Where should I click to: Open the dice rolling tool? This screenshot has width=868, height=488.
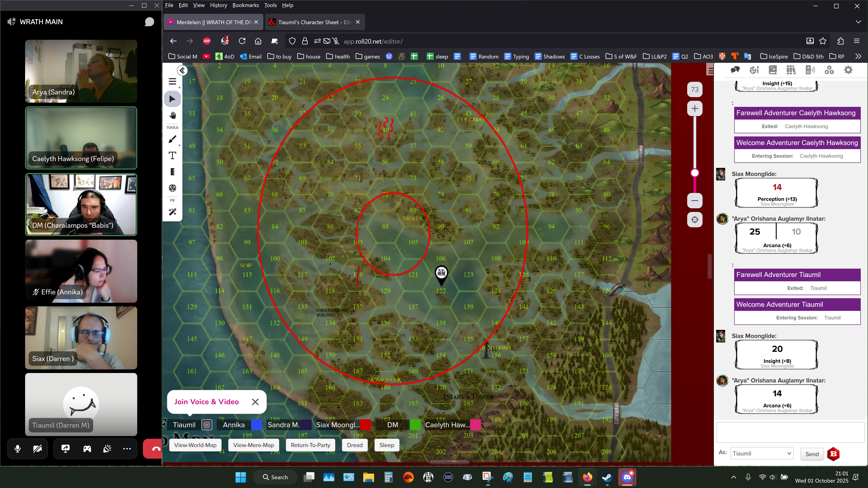(x=172, y=188)
